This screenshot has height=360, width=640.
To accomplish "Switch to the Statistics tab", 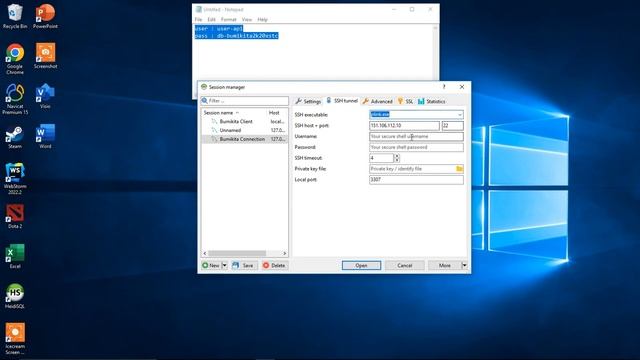I will 431,101.
